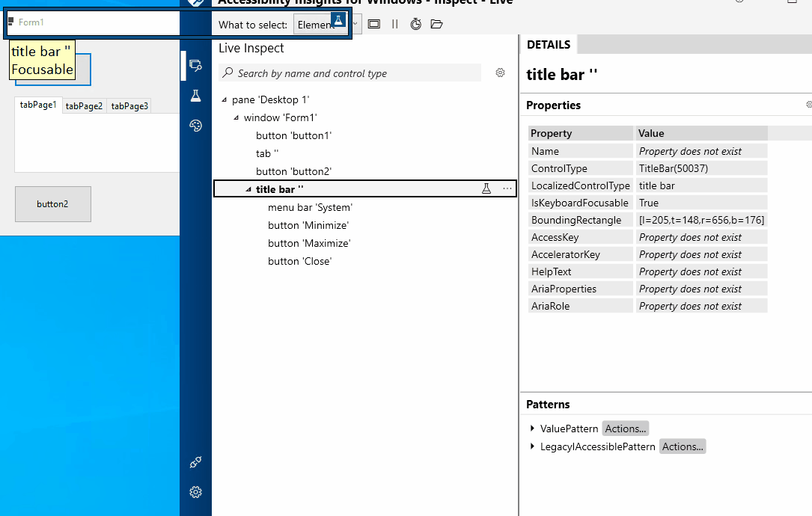Open FastPass via the beaker sidebar icon
Image resolution: width=812 pixels, height=516 pixels.
click(x=195, y=96)
